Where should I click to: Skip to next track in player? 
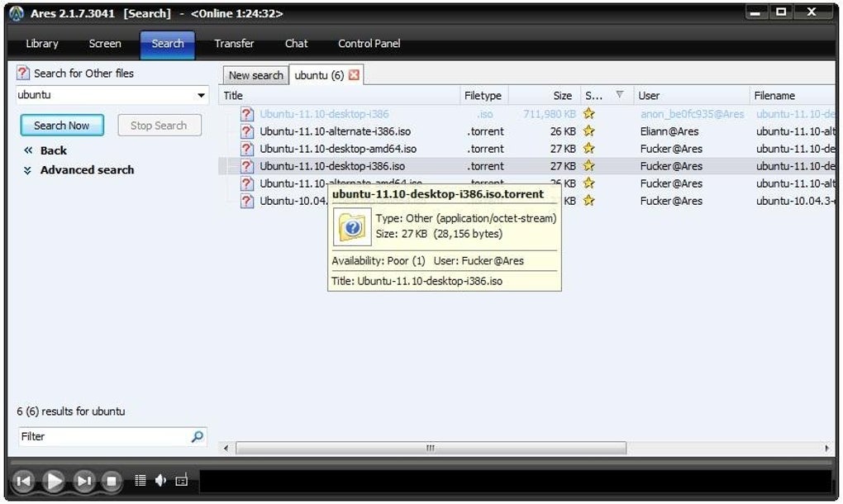click(83, 481)
